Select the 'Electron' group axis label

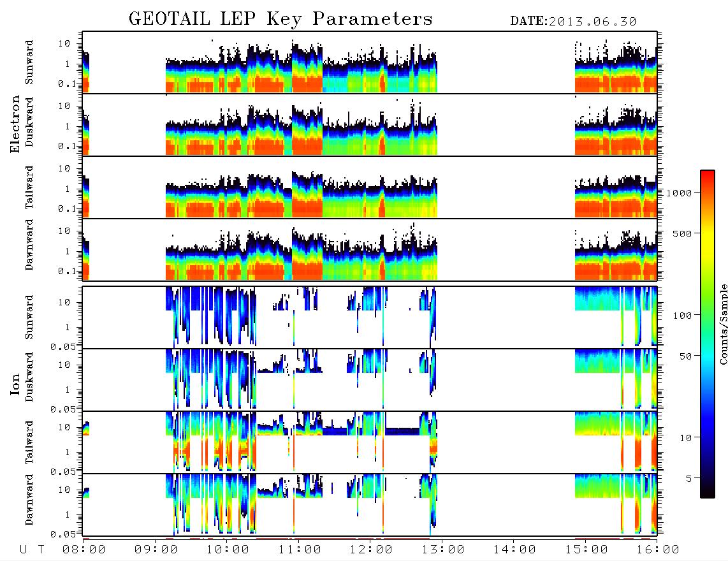click(15, 124)
